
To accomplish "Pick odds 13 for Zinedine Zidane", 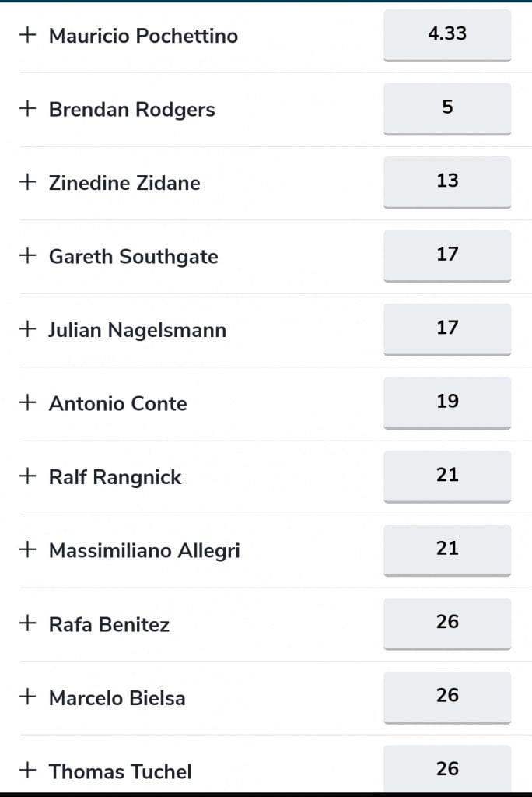I will [x=447, y=182].
